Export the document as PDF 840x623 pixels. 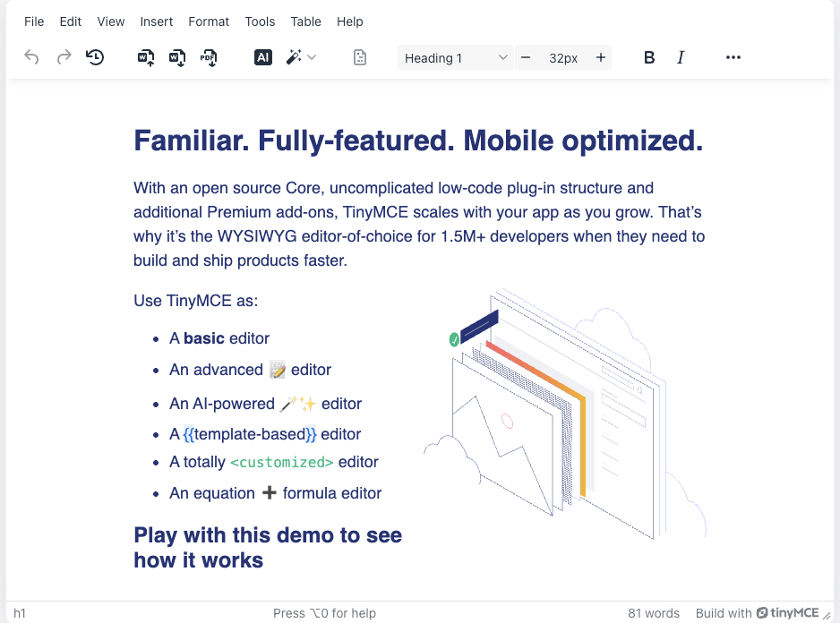(x=209, y=56)
